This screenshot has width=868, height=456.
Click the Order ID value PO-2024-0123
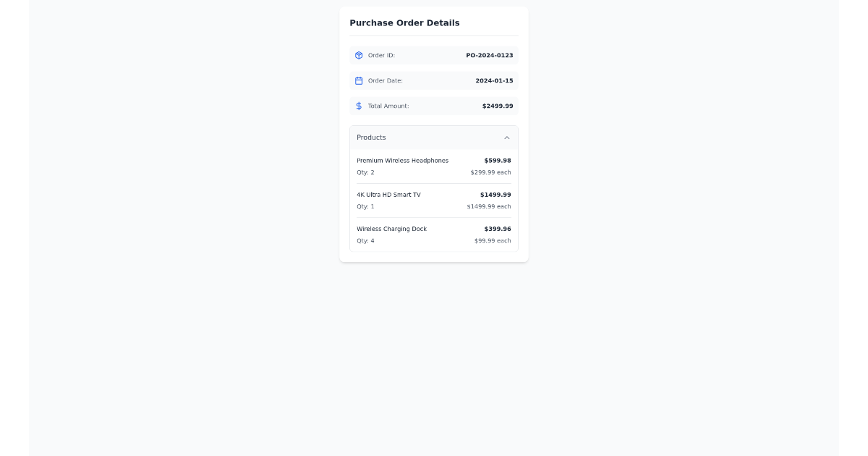(x=490, y=55)
